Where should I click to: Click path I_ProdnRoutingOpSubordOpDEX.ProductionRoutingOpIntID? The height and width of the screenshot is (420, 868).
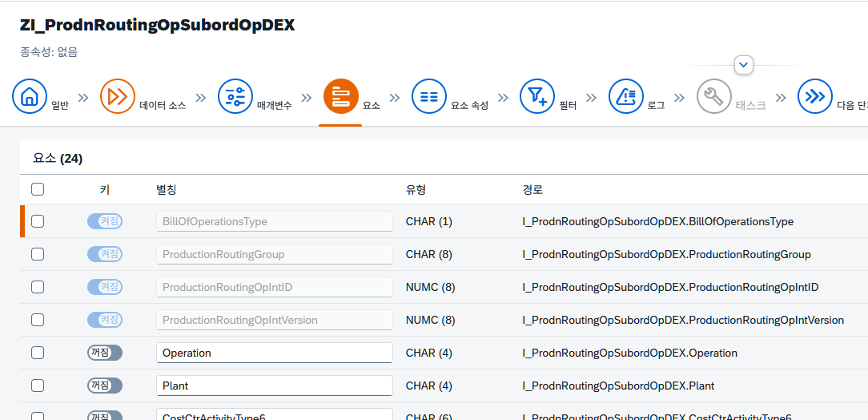[x=670, y=287]
